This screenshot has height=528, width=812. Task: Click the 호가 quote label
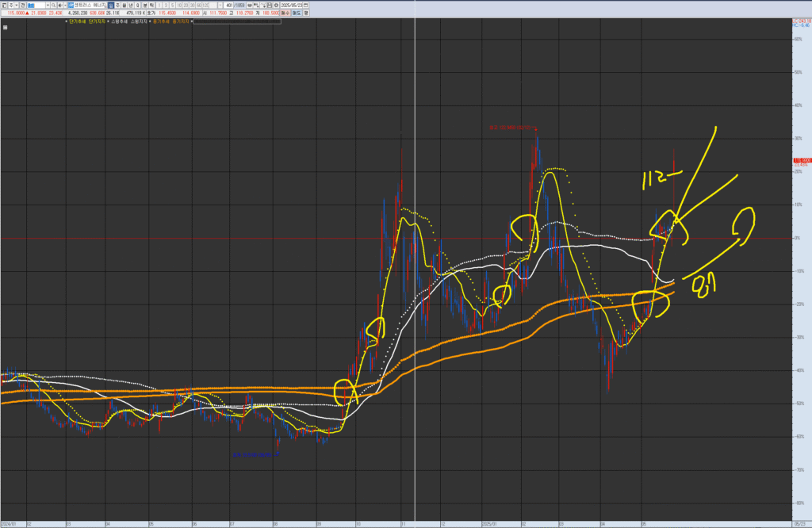pos(151,13)
